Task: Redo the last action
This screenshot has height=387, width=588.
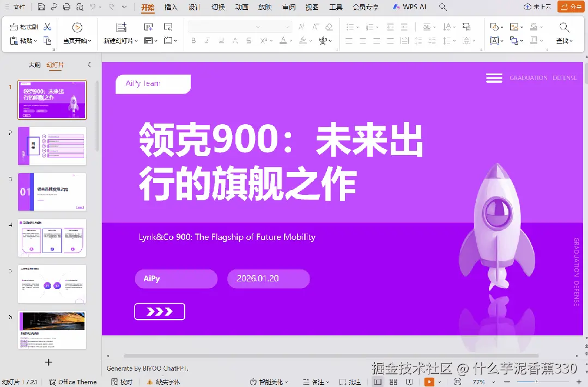Action: 111,7
